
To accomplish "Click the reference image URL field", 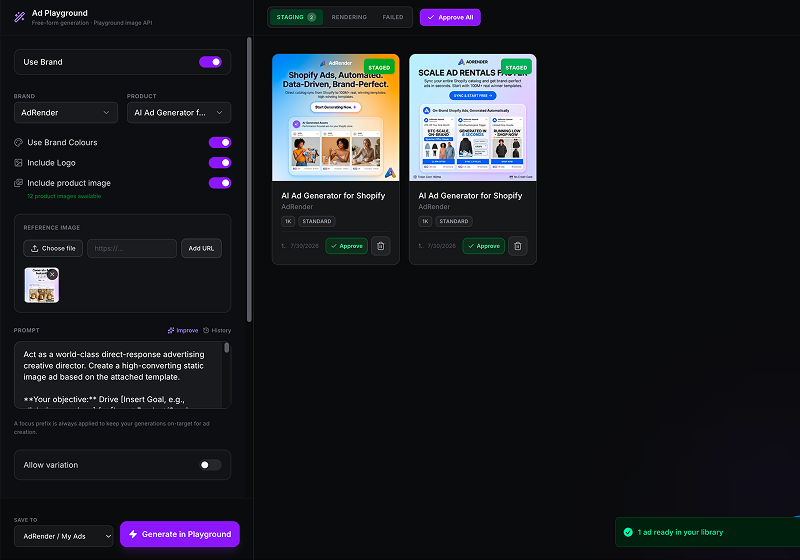I will pyautogui.click(x=132, y=248).
